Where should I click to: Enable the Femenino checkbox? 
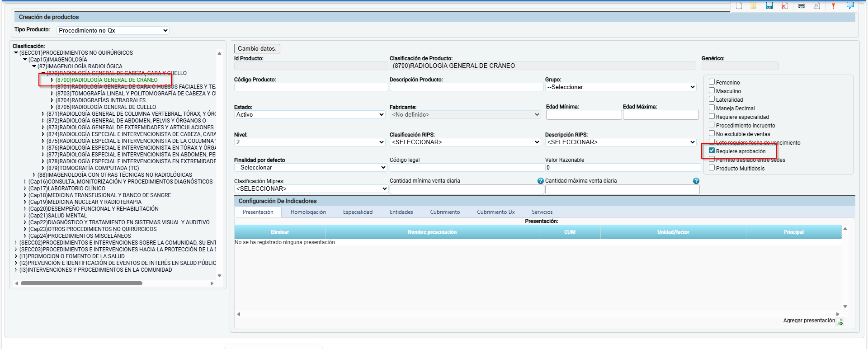[x=712, y=82]
